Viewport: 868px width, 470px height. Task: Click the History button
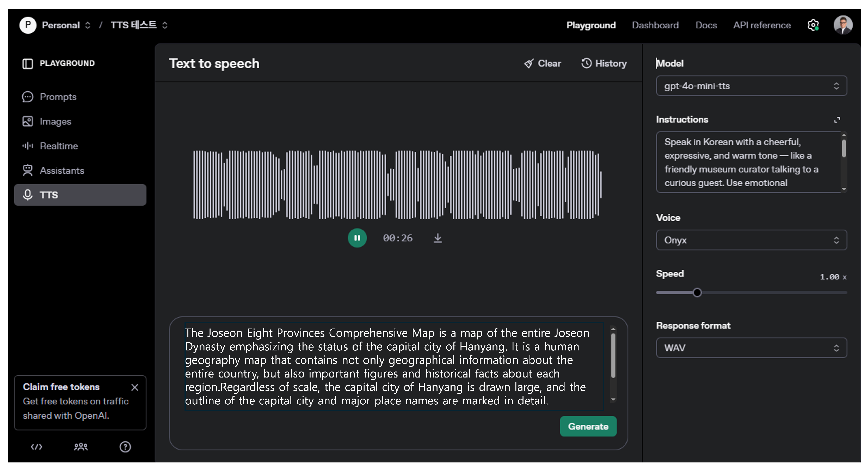click(x=604, y=63)
